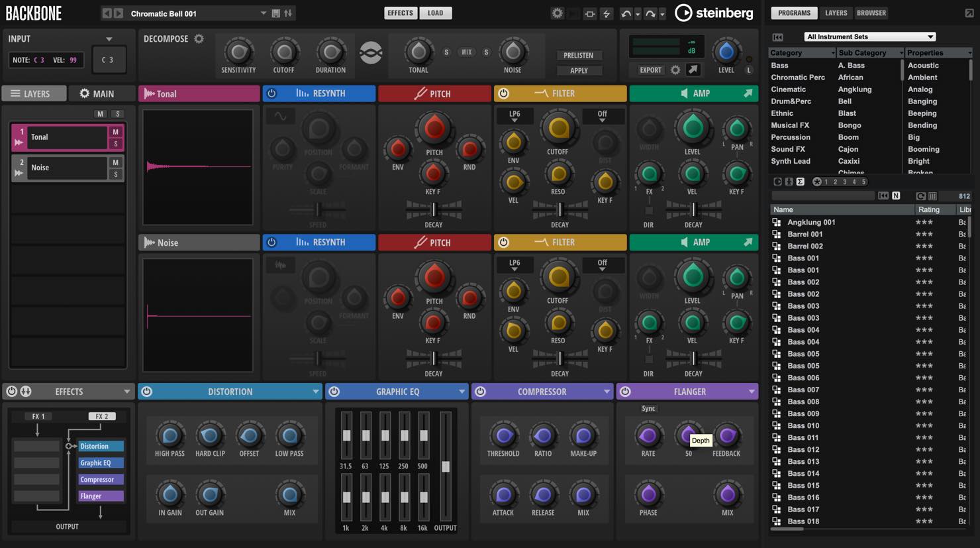Click the undo arrow in top toolbar

point(626,13)
